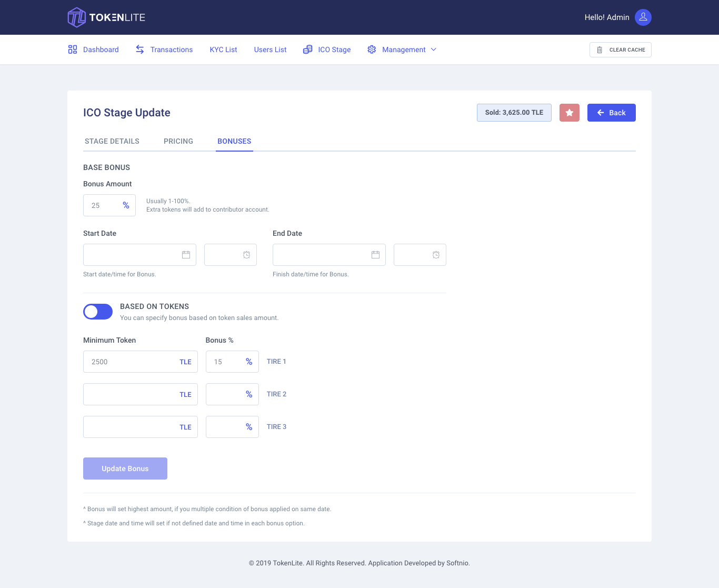The height and width of the screenshot is (588, 719).
Task: Go back using the Back button
Action: (x=611, y=113)
